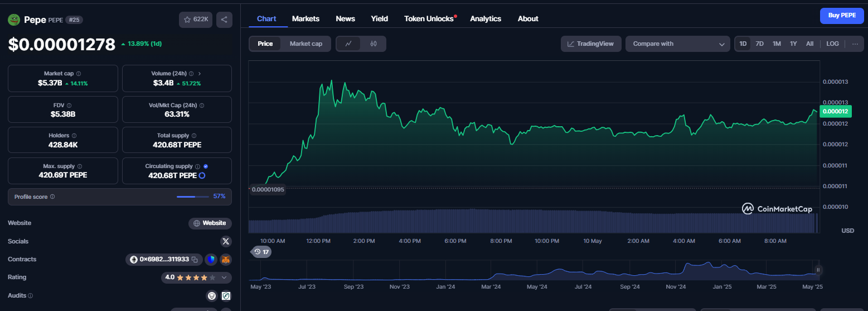
Task: Click the range slider pause handle on mini timeline
Action: point(818,270)
